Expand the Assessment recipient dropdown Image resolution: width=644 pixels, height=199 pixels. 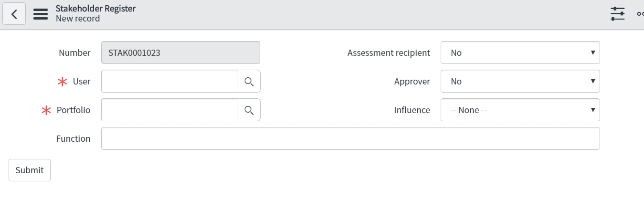tap(520, 52)
